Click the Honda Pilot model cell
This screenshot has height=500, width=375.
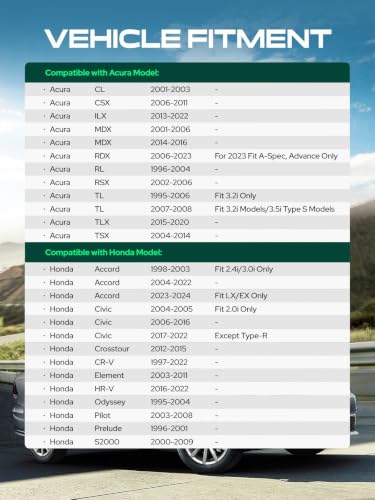pos(102,415)
